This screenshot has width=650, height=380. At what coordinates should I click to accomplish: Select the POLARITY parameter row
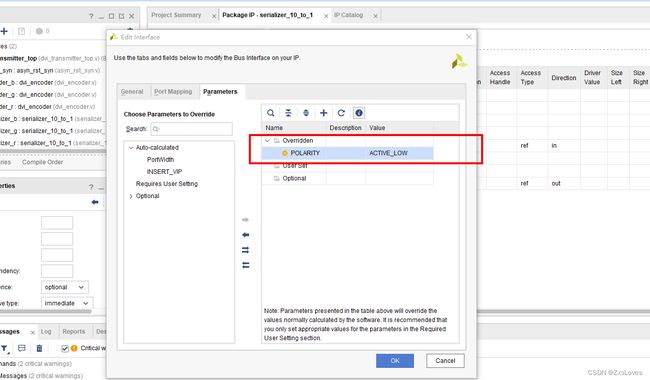(347, 153)
